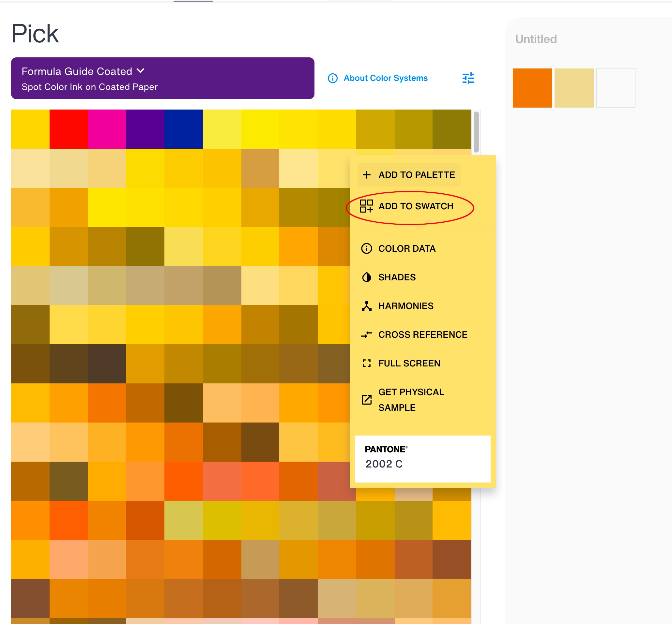Image resolution: width=672 pixels, height=624 pixels.
Task: Click the Full Screen brackets icon
Action: point(366,363)
